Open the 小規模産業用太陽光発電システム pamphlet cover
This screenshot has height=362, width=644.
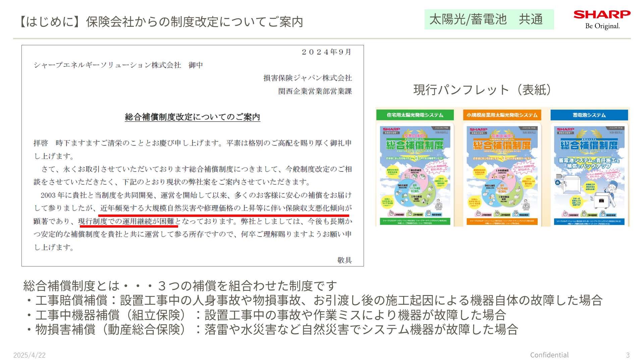[x=502, y=174]
